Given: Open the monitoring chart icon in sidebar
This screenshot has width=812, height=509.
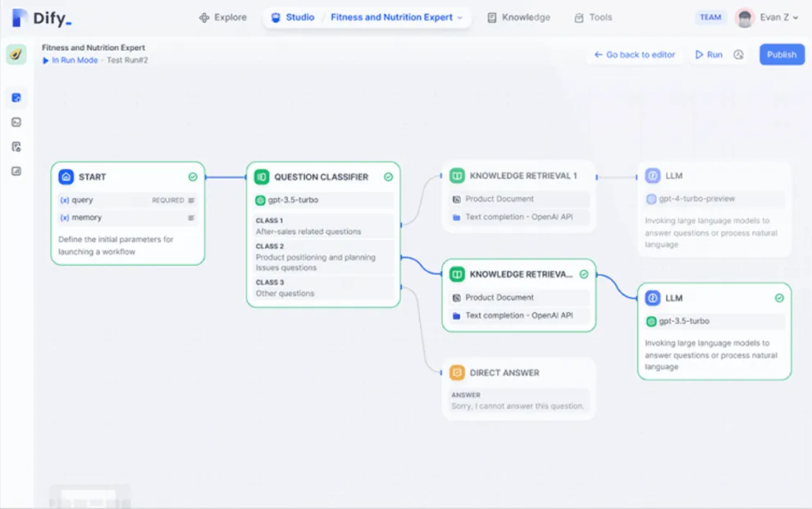Looking at the screenshot, I should coord(16,172).
